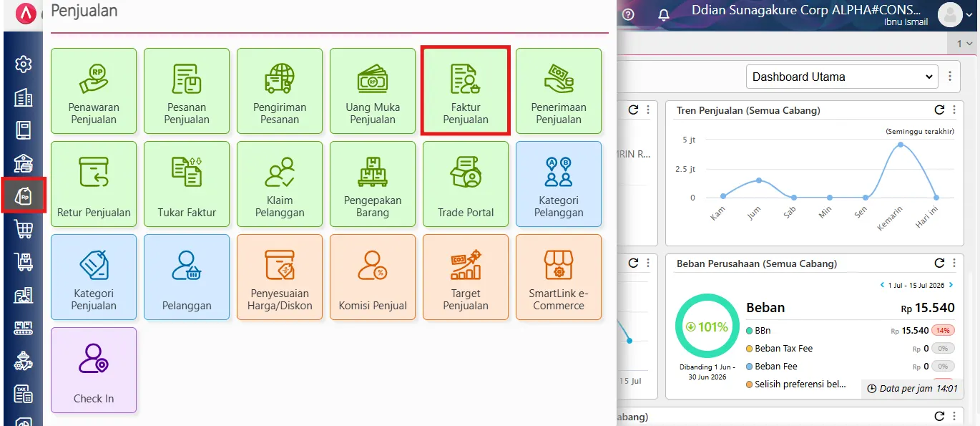Click the settings gear in sidebar
Viewport: 980px width, 426px height.
(x=24, y=64)
